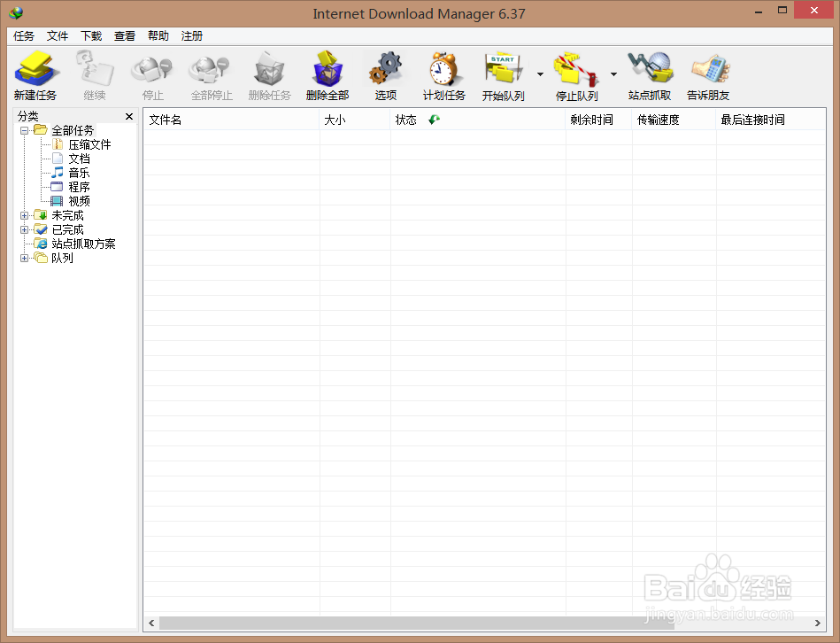This screenshot has height=643, width=840.
Task: Expand the 已完成 tree node
Action: click(24, 229)
